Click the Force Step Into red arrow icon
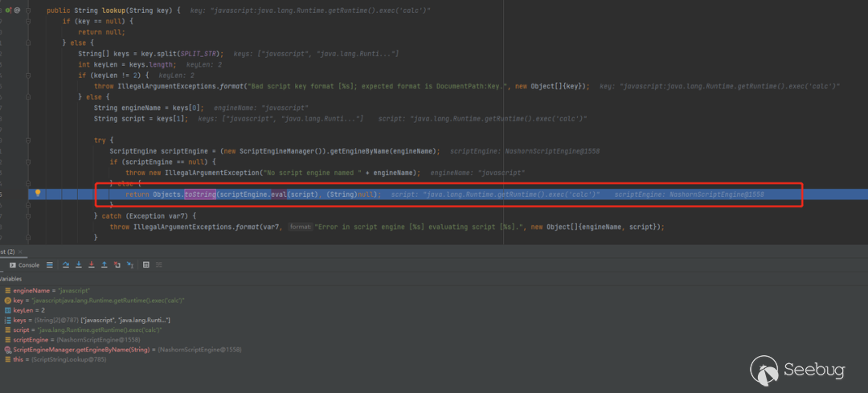The height and width of the screenshot is (393, 868). click(92, 265)
